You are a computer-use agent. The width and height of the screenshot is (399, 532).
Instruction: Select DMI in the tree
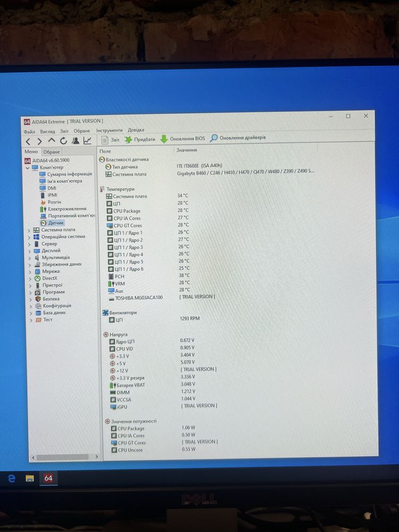coord(48,188)
